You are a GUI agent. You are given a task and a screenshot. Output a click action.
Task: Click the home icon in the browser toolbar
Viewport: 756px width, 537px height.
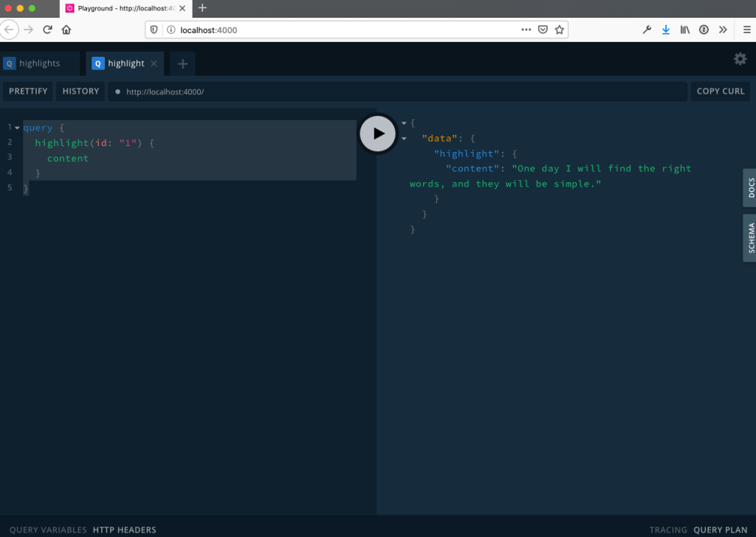click(66, 30)
